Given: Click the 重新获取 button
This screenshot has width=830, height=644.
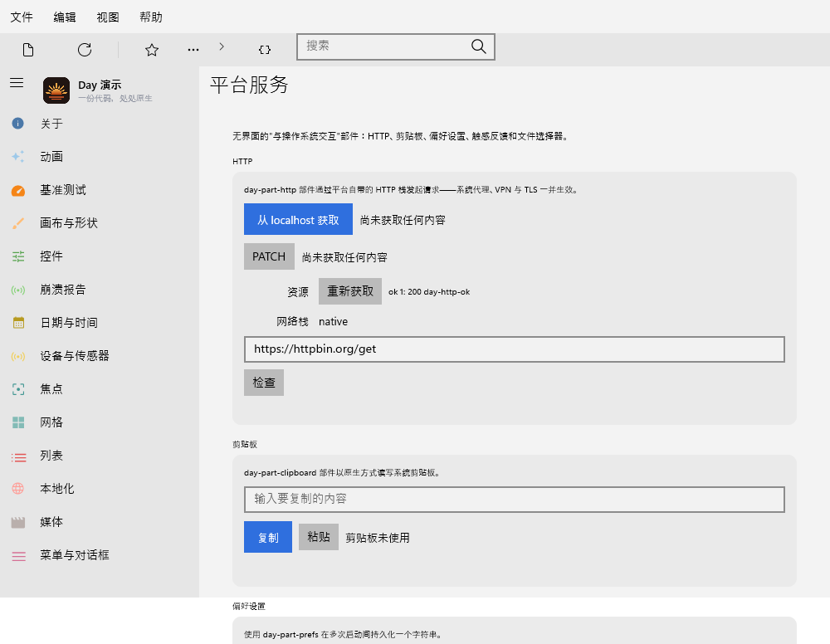Looking at the screenshot, I should pyautogui.click(x=350, y=291).
